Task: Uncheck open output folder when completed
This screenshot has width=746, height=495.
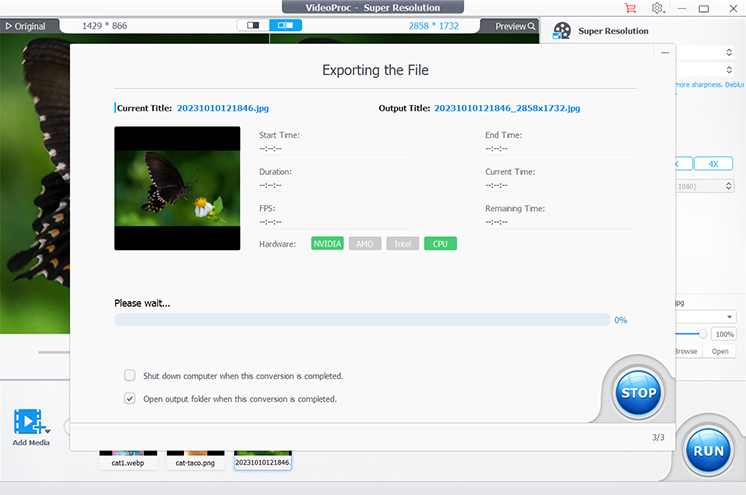Action: pyautogui.click(x=129, y=398)
